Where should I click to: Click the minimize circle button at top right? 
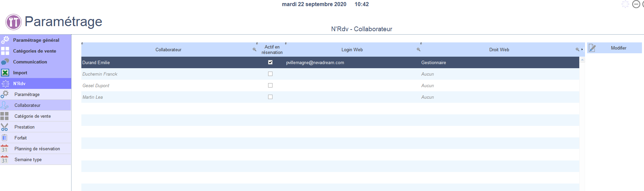click(636, 4)
